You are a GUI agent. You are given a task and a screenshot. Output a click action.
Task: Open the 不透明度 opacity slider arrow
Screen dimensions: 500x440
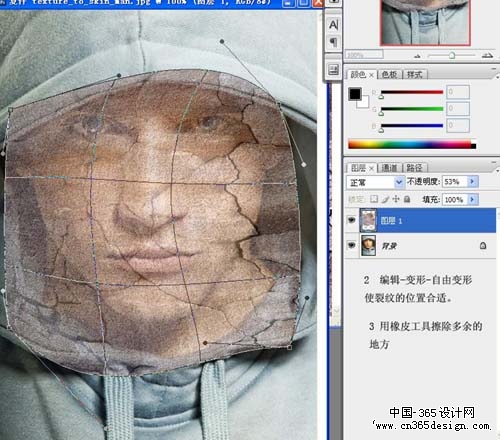[472, 181]
